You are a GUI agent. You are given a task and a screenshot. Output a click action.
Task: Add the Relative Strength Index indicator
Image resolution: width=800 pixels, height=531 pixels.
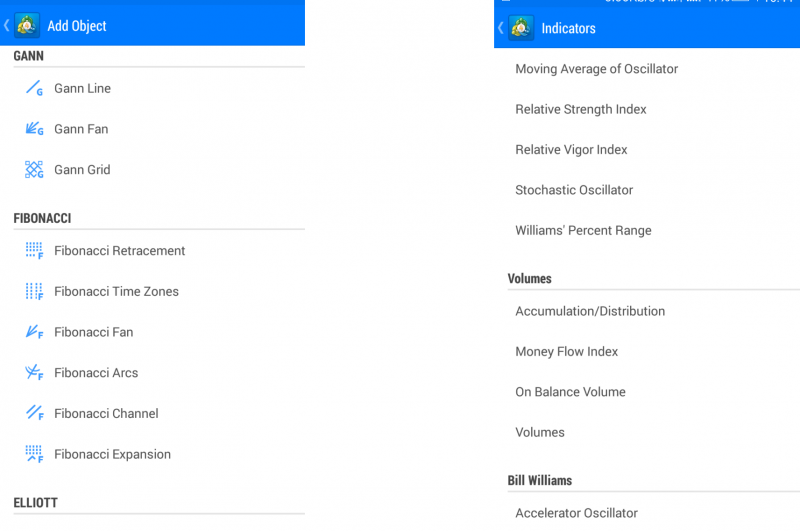click(581, 109)
